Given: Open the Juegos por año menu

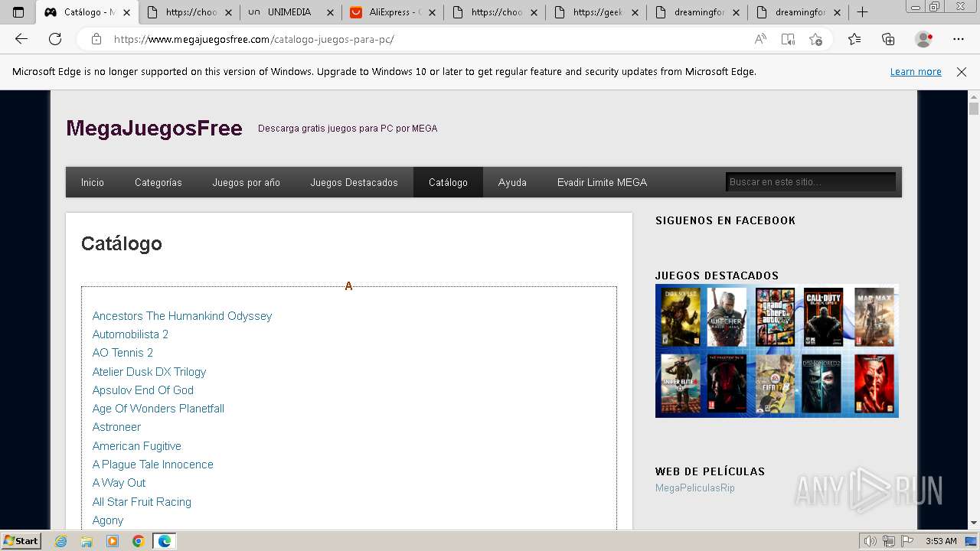Looking at the screenshot, I should pos(247,182).
